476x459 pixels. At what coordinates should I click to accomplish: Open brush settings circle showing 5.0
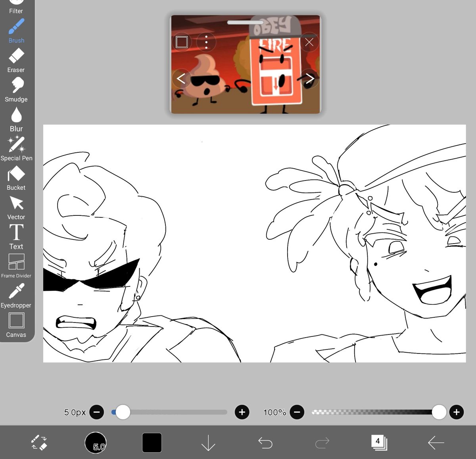pyautogui.click(x=96, y=442)
